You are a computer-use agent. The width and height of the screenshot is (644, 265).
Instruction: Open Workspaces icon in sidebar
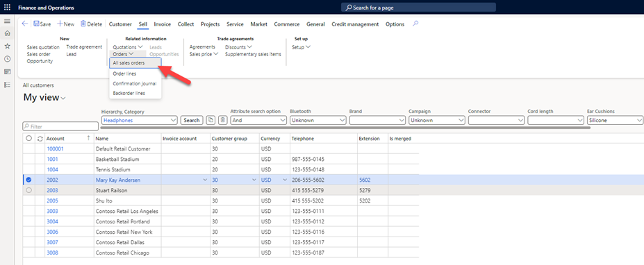[x=7, y=71]
